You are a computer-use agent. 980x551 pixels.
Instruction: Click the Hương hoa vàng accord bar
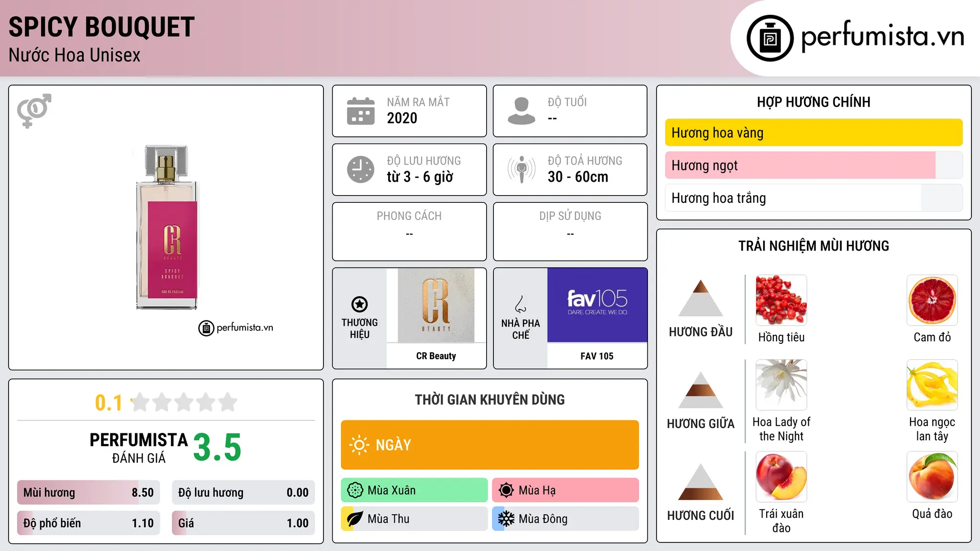point(813,132)
